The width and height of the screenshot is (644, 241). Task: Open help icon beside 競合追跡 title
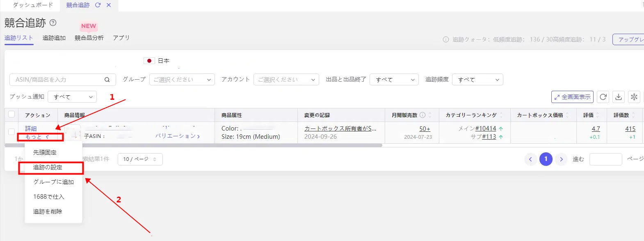53,23
